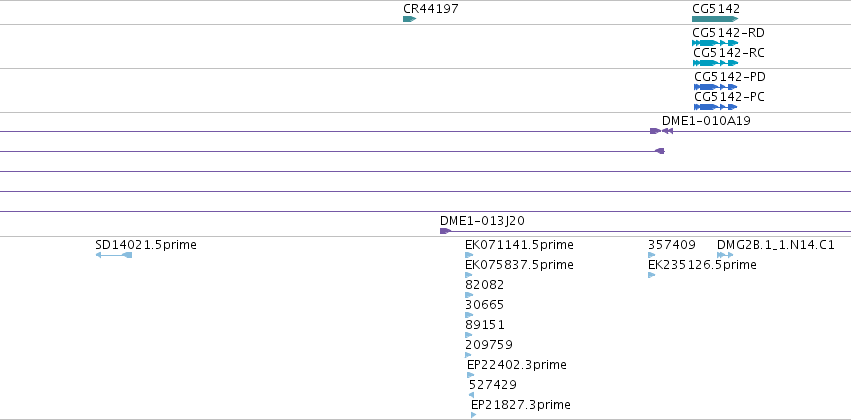Click the 82082 label

click(485, 285)
